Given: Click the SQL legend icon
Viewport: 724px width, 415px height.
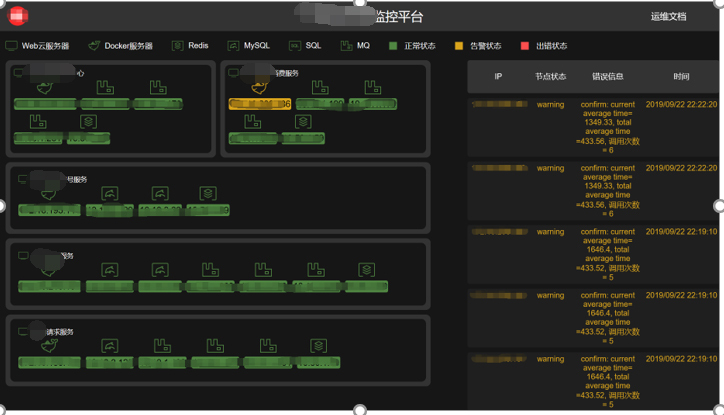Looking at the screenshot, I should [x=295, y=46].
